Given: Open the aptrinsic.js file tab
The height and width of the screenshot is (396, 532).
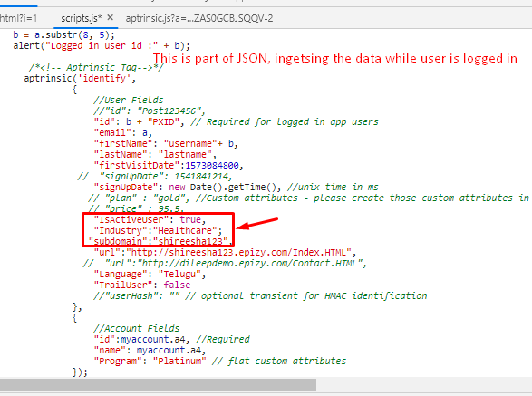Looking at the screenshot, I should click(199, 18).
